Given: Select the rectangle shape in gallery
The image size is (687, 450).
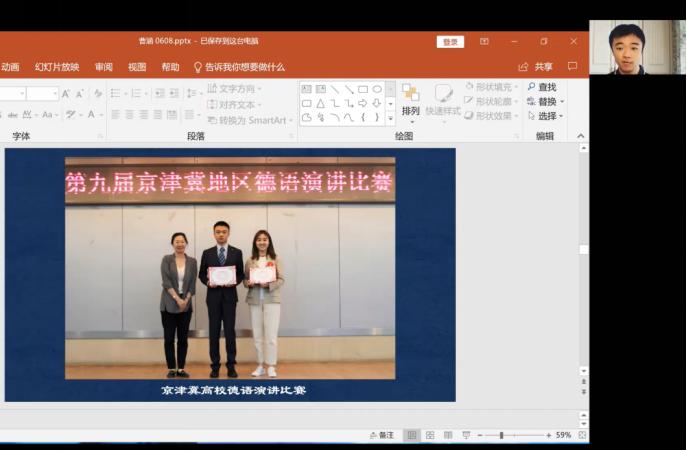Looking at the screenshot, I should tap(363, 89).
